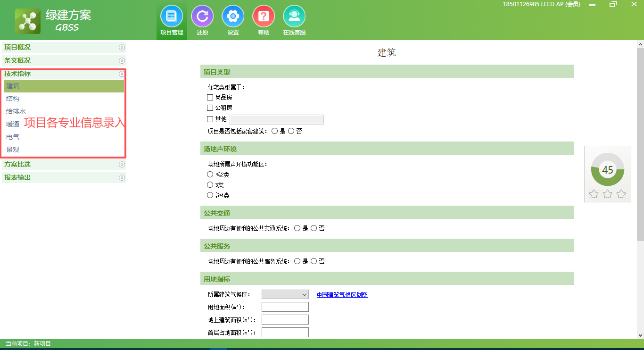Viewport: 644px width, 350px height.
Task: Open the 项目管理 project management panel
Action: tap(172, 19)
